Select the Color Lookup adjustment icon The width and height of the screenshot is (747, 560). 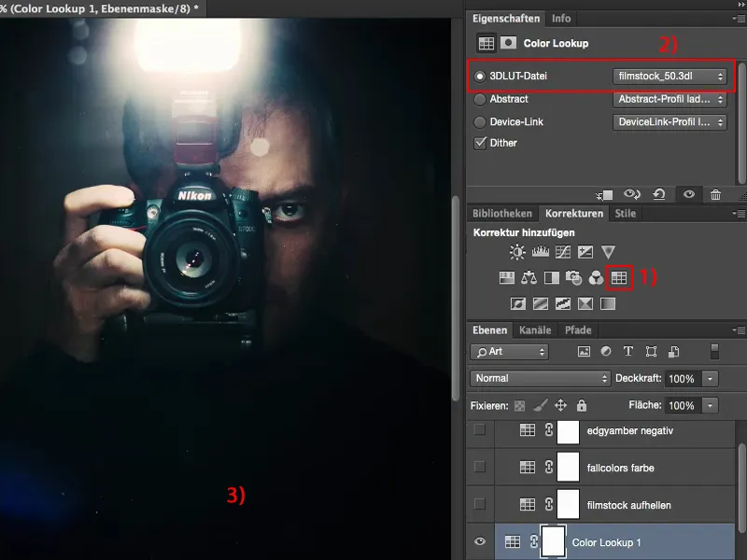(x=621, y=277)
